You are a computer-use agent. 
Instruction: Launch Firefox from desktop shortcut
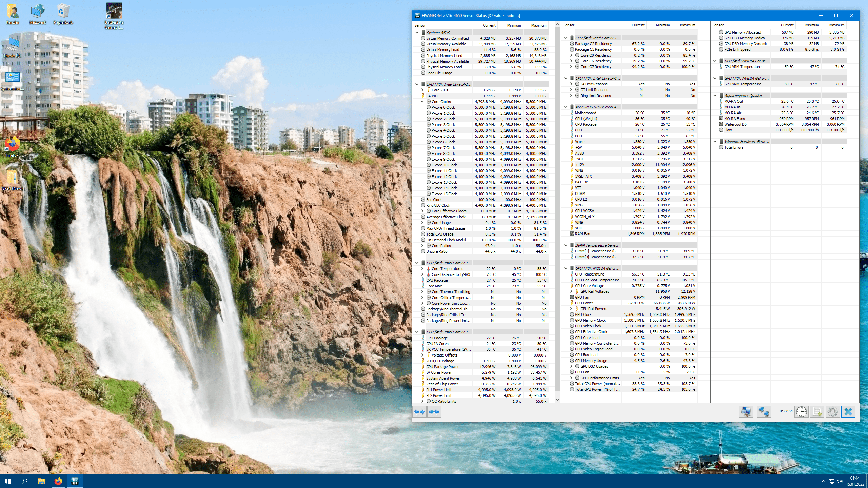click(13, 147)
